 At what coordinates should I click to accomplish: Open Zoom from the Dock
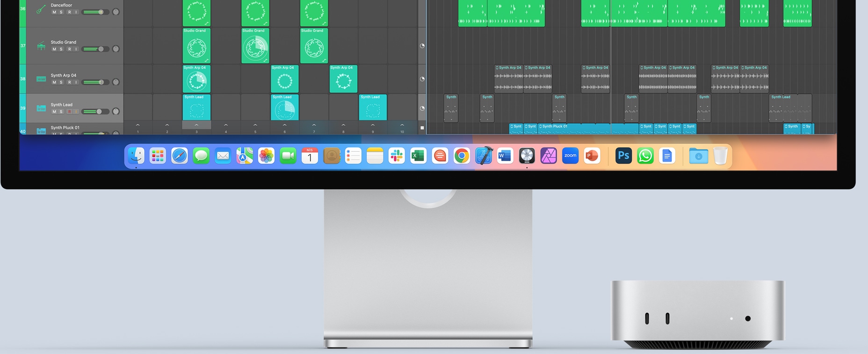(570, 156)
